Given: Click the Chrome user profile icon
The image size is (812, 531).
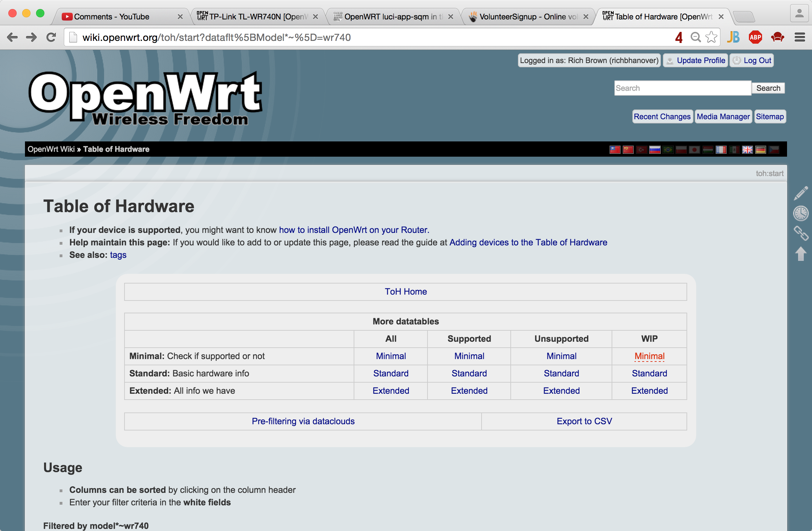Looking at the screenshot, I should pyautogui.click(x=800, y=14).
